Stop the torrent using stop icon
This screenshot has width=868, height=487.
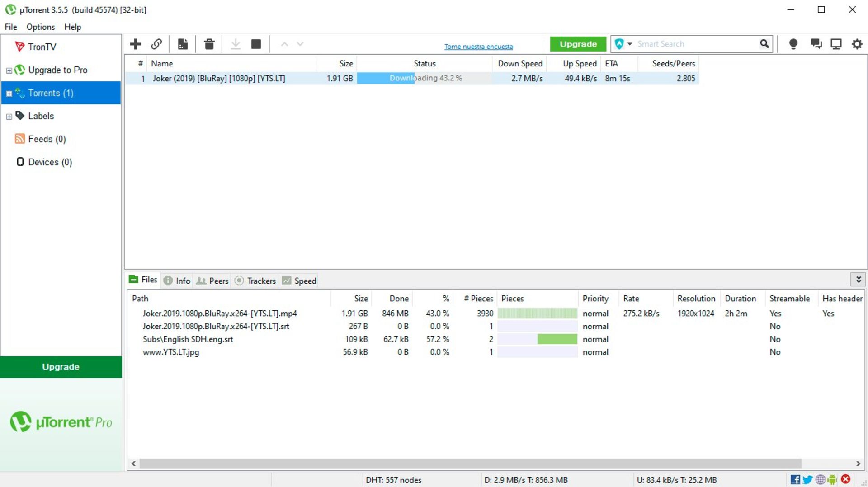256,44
